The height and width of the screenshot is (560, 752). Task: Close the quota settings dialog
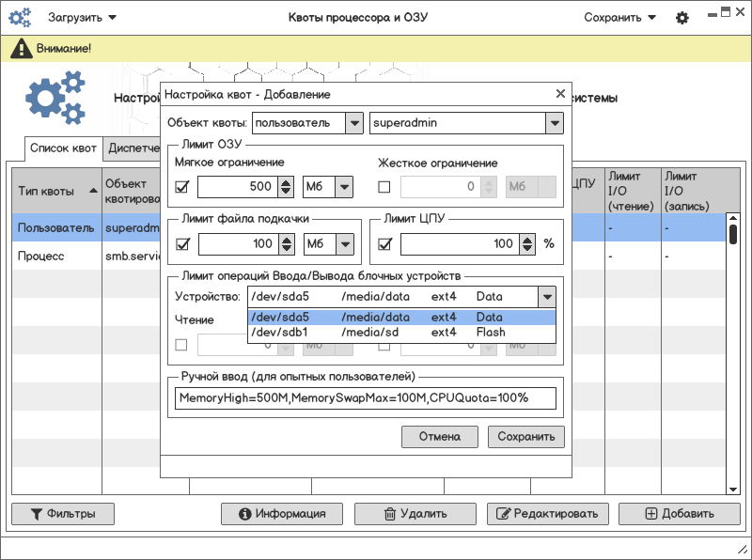point(560,94)
